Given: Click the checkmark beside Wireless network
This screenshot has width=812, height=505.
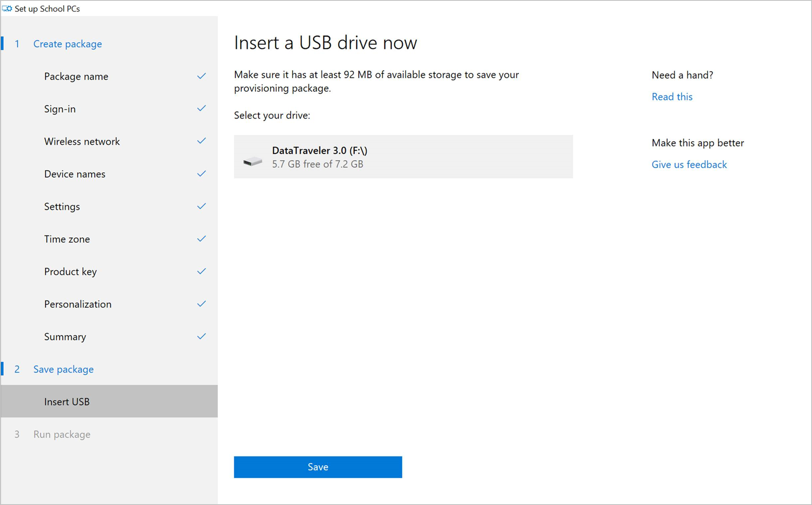Looking at the screenshot, I should 201,141.
